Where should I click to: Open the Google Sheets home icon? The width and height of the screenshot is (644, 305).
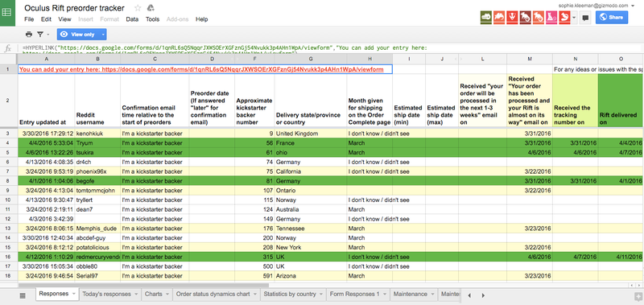(x=7, y=12)
